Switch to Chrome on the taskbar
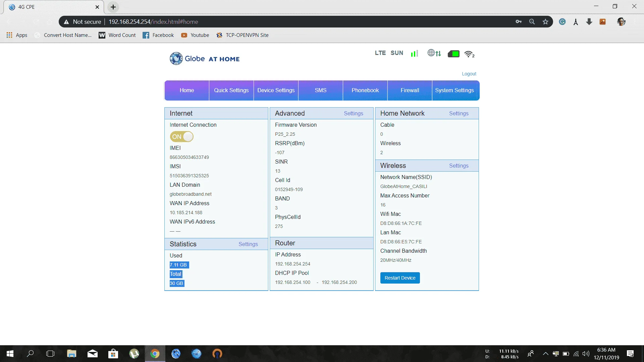This screenshot has height=362, width=644. (x=155, y=354)
